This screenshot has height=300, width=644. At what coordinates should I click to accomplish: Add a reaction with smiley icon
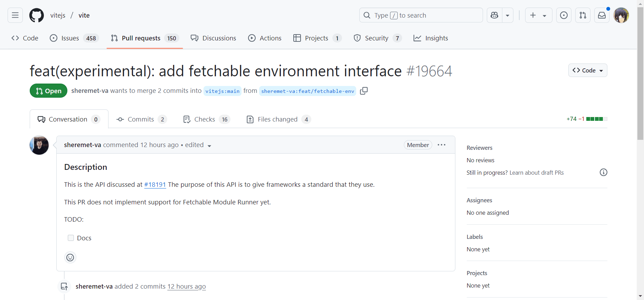(x=70, y=258)
